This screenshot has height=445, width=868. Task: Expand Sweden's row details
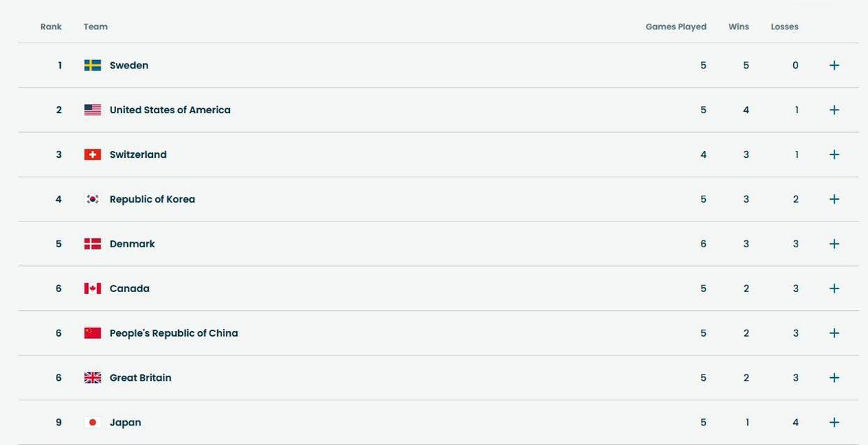(x=834, y=66)
